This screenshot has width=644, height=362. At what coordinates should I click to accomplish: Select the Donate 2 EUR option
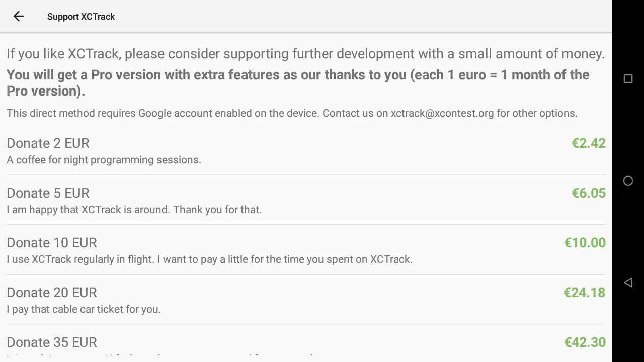click(x=306, y=150)
